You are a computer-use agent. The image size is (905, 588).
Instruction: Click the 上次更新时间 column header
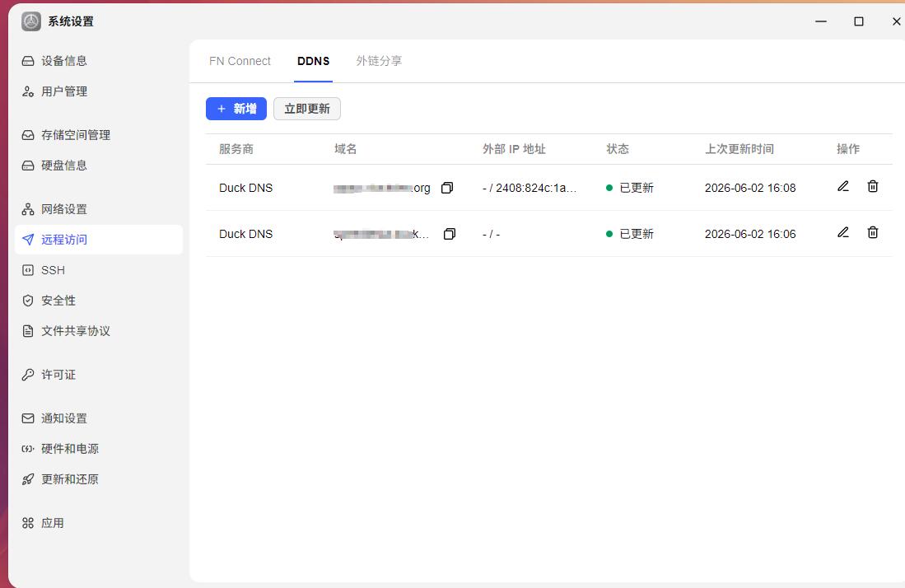pyautogui.click(x=739, y=149)
